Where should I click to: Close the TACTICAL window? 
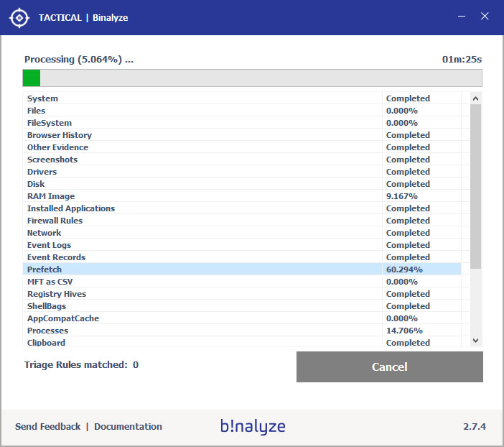click(x=485, y=16)
